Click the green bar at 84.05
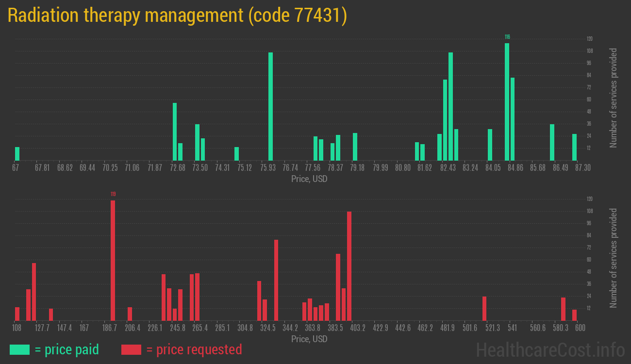Screen dimensions: 631x364 (490, 145)
